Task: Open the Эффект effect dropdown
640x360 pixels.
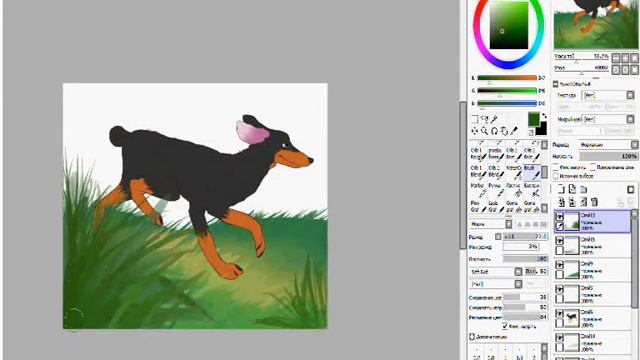Action: (x=608, y=119)
